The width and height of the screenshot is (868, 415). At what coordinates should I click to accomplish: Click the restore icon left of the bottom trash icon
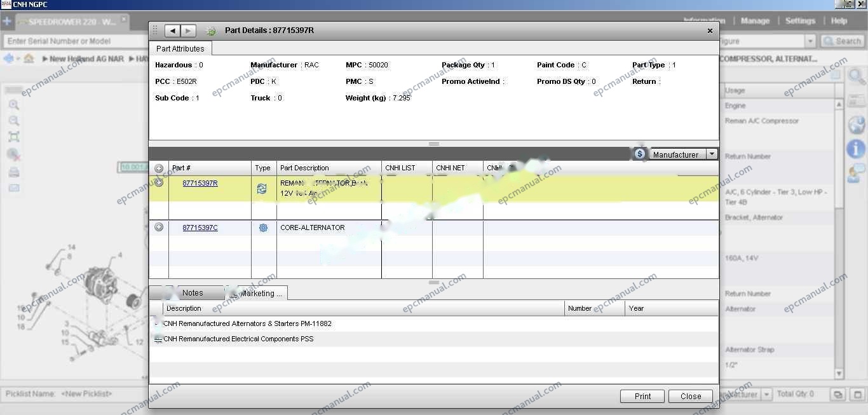(x=838, y=395)
